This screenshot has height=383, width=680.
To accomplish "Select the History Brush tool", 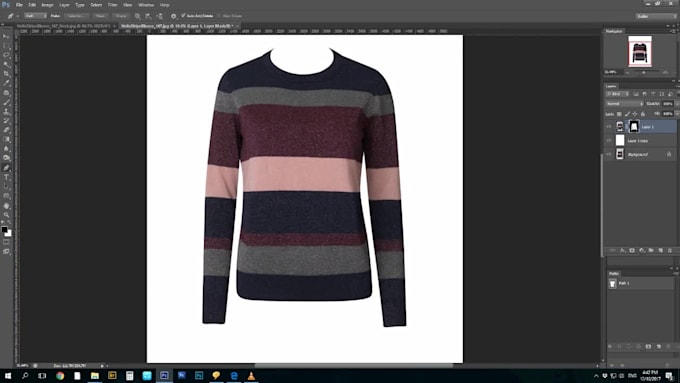I will 6,121.
